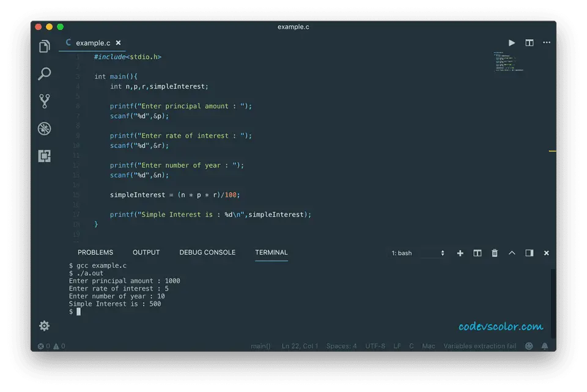Click the errors count in status bar
Screen dimensions: 587x392
coord(44,346)
